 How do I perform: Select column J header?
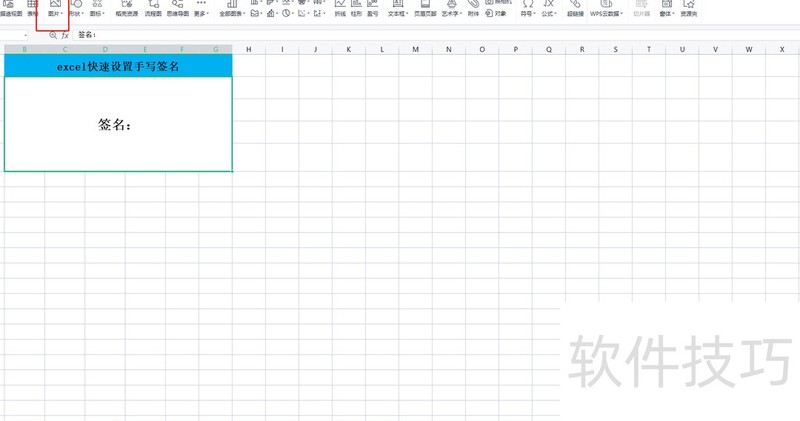[x=315, y=49]
